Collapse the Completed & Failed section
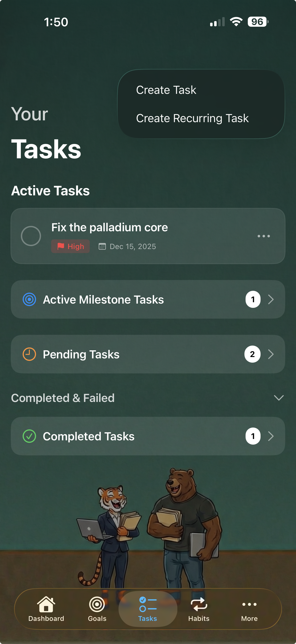 coord(279,398)
